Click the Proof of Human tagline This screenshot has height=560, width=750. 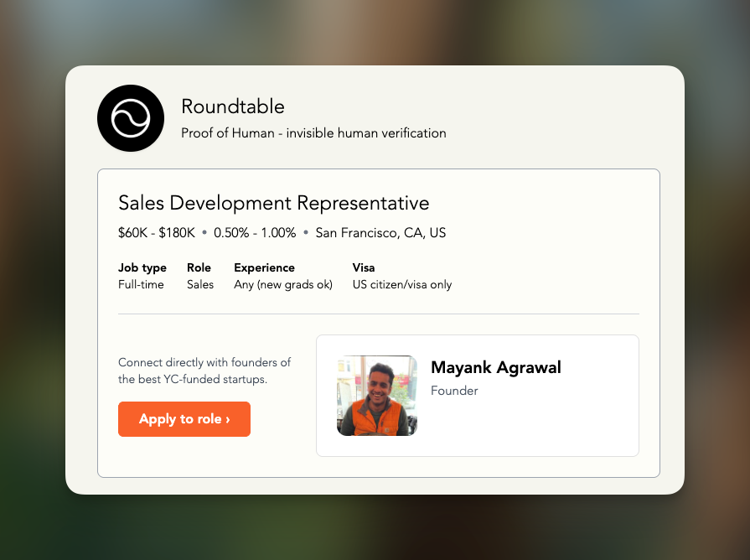(313, 133)
